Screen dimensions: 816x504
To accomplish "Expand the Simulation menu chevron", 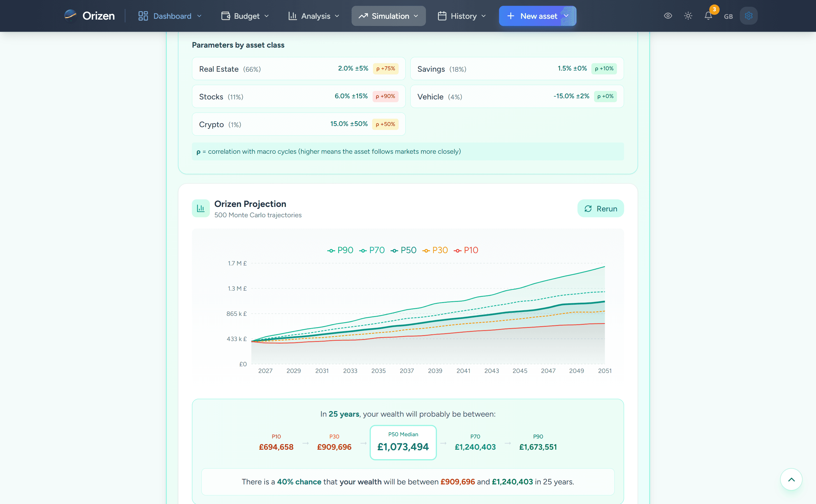I will [416, 16].
